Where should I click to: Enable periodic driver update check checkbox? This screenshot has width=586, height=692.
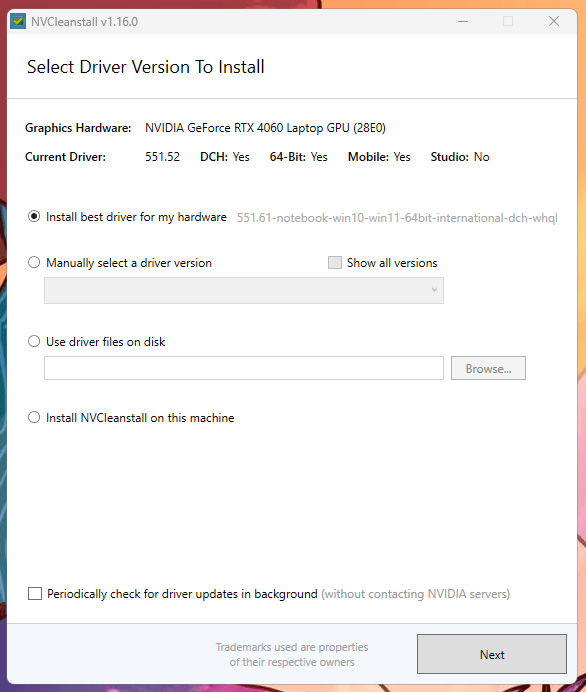click(35, 594)
